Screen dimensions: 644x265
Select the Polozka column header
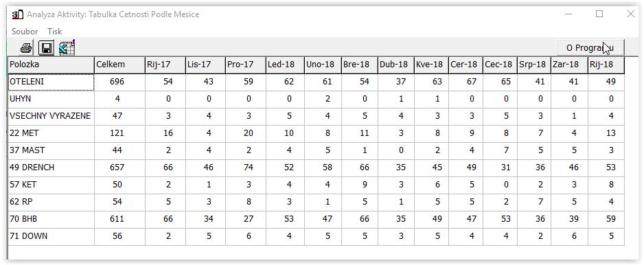coord(51,65)
